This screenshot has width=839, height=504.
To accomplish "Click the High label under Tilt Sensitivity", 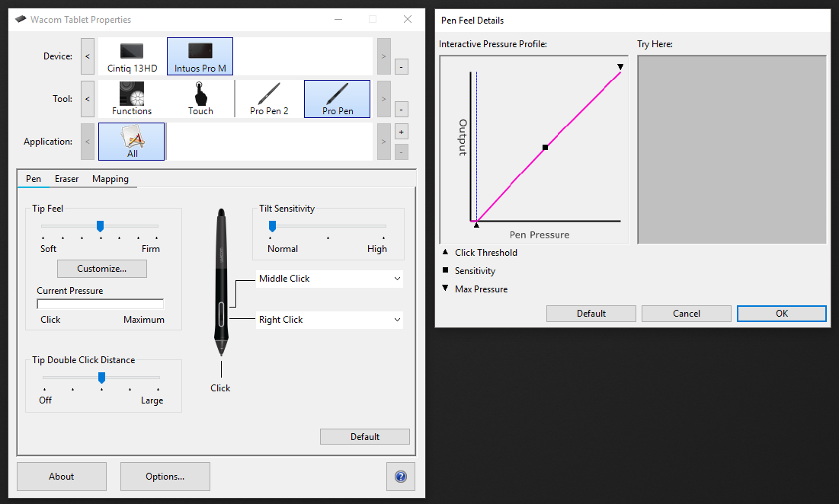I will pyautogui.click(x=376, y=248).
